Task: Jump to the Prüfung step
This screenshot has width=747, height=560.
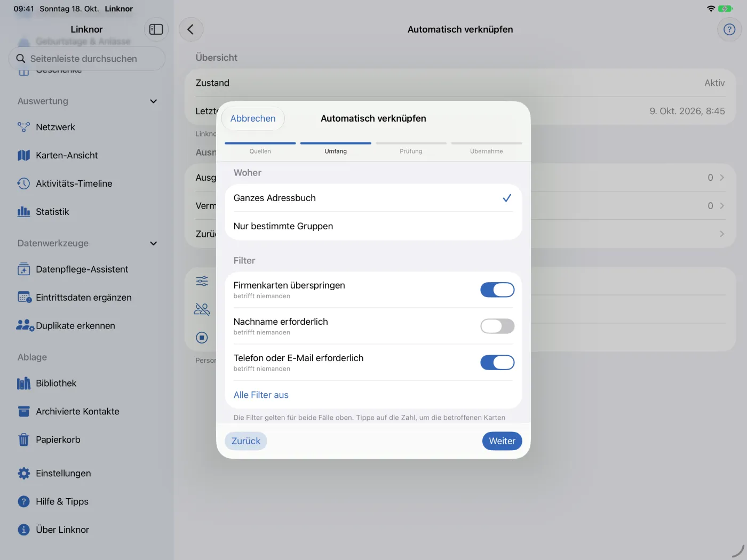Action: pyautogui.click(x=411, y=148)
